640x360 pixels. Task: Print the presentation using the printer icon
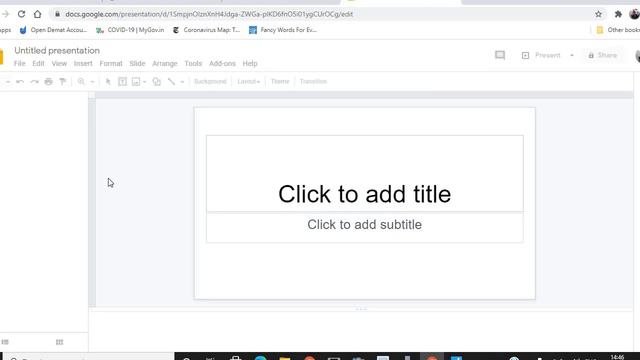click(x=49, y=82)
